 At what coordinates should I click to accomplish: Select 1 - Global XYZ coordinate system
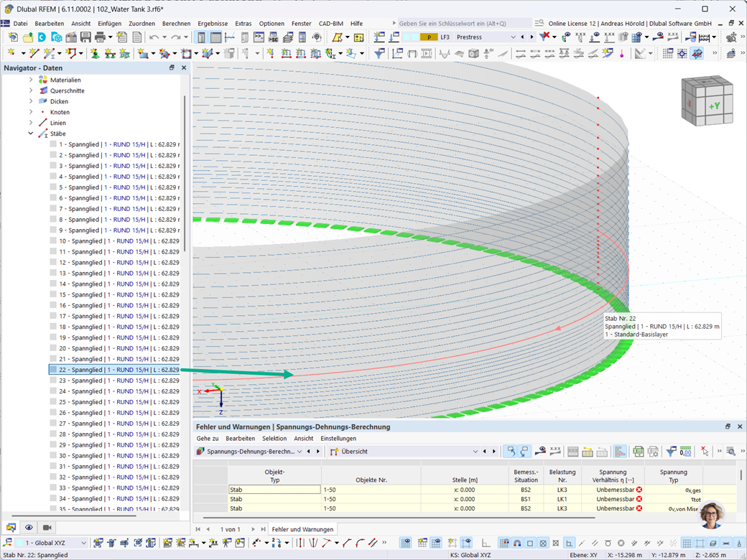click(52, 543)
